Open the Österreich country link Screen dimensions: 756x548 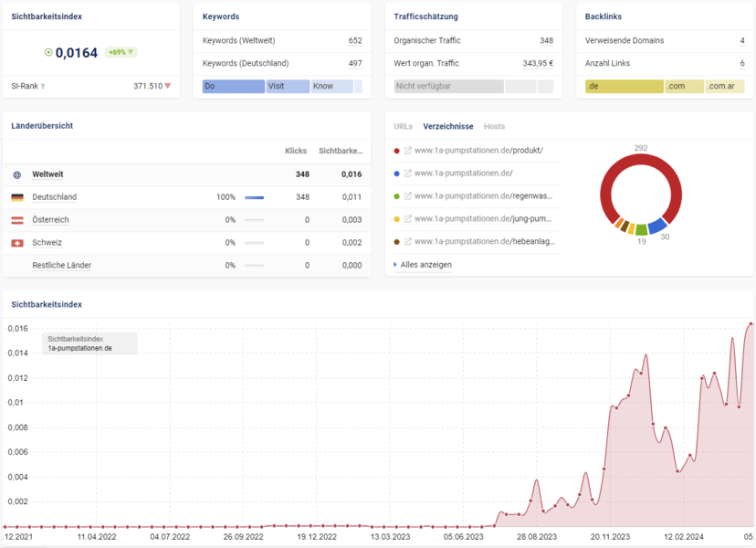pos(50,220)
